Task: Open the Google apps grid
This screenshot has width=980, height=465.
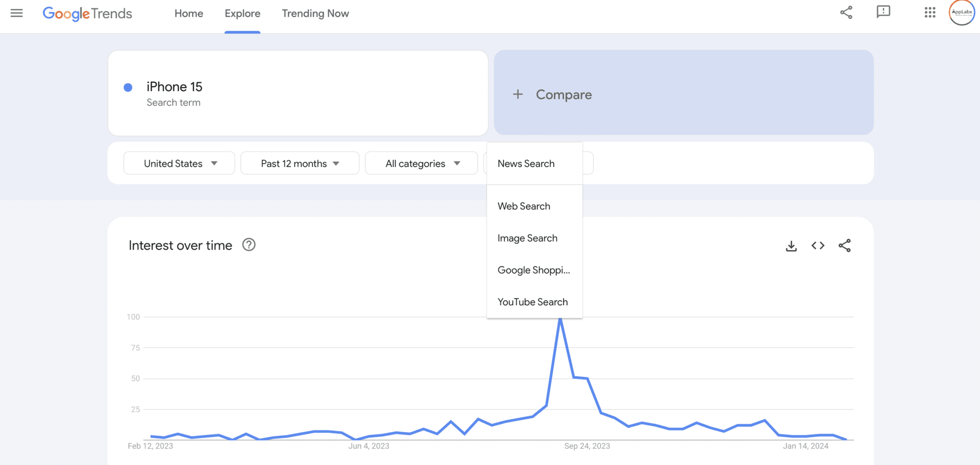Action: [929, 13]
